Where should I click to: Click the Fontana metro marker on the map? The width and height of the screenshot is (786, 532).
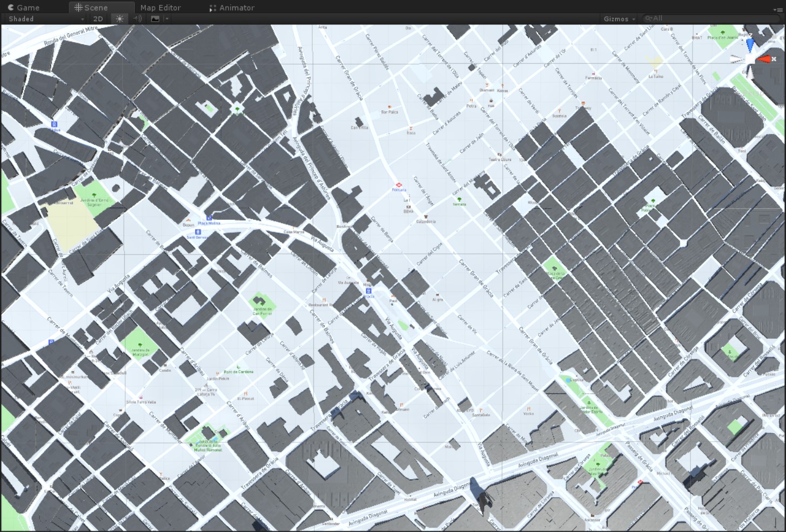399,185
